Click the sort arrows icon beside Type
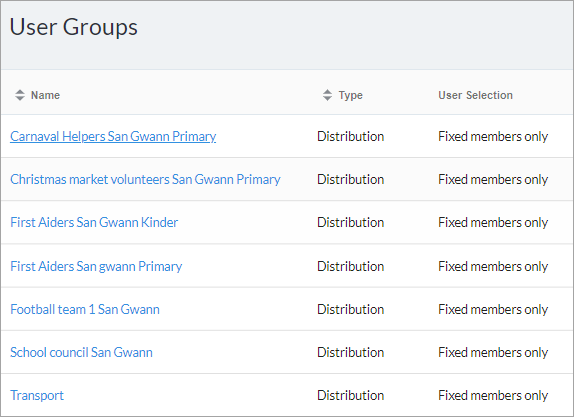 point(327,95)
